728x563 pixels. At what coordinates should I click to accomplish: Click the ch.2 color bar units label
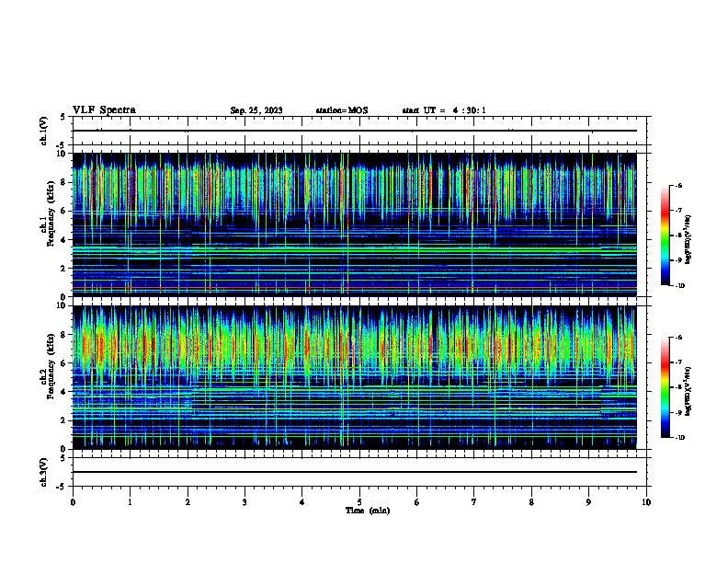[x=688, y=391]
